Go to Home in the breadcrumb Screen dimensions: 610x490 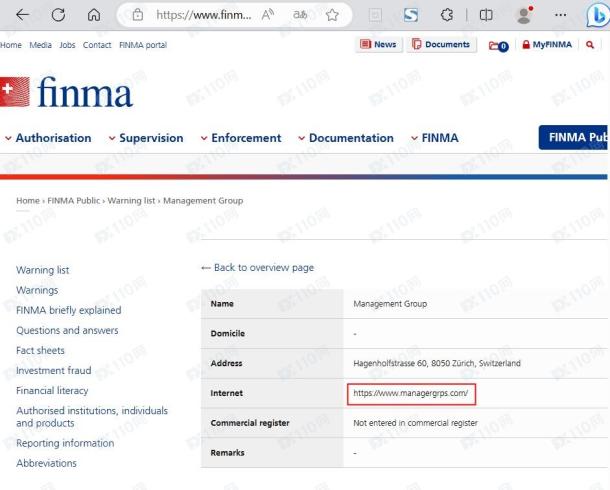pyautogui.click(x=28, y=201)
